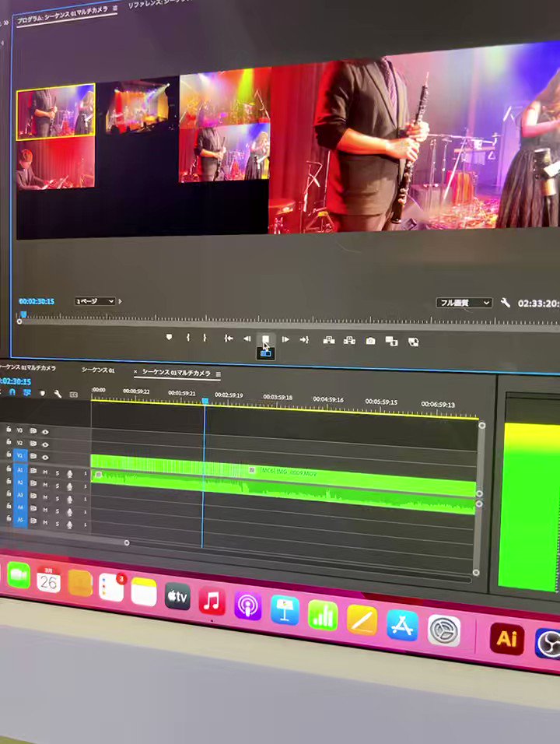
Task: Jump to the In point
Action: (229, 339)
